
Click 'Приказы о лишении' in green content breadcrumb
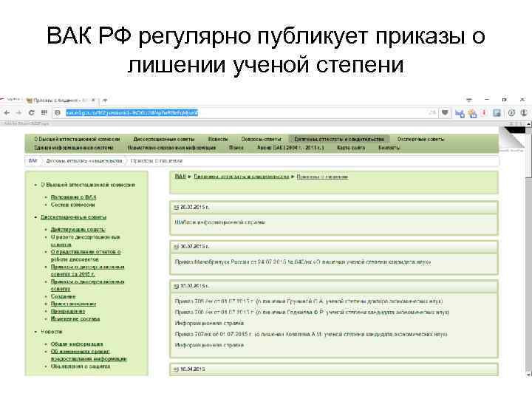322,177
